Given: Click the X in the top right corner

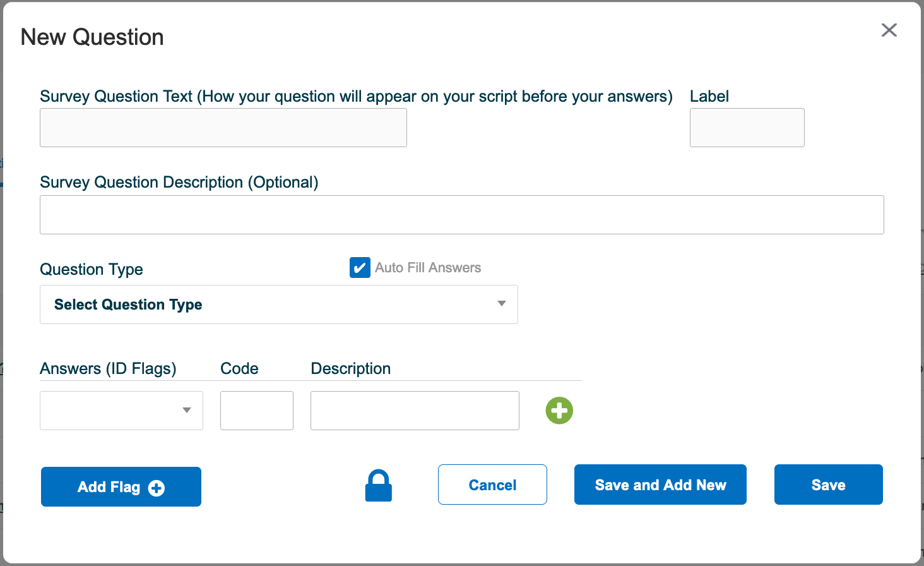Looking at the screenshot, I should click(889, 30).
